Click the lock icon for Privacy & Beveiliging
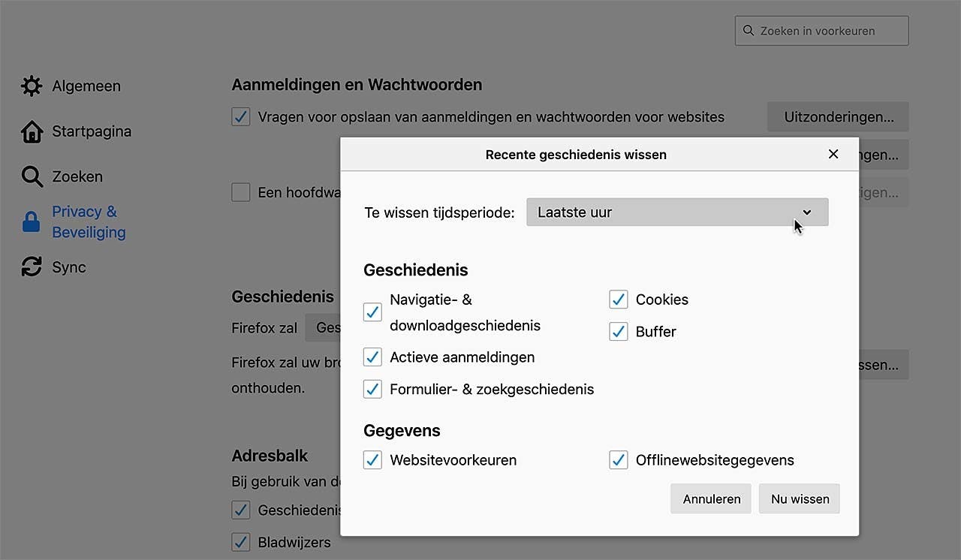Image resolution: width=961 pixels, height=560 pixels. [31, 221]
